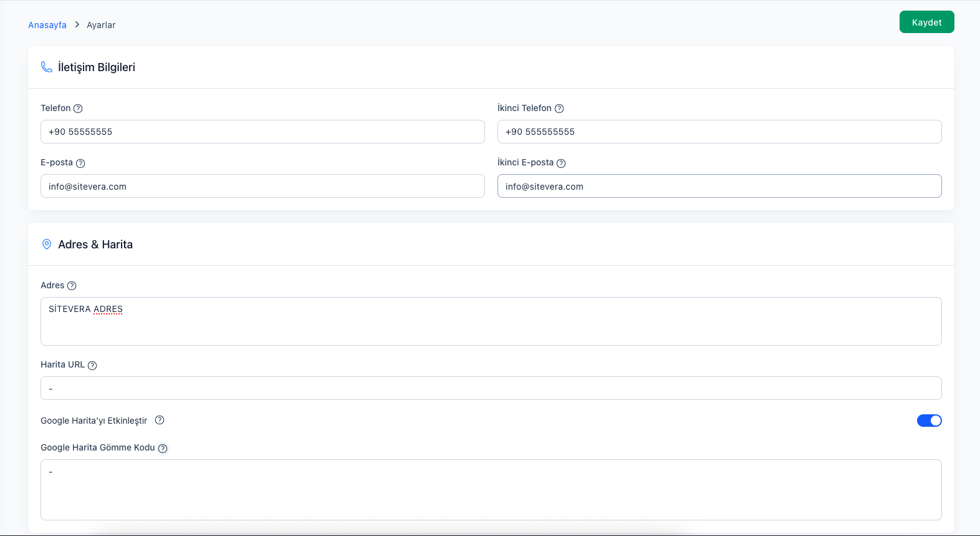This screenshot has width=980, height=536.
Task: Focus the E-posta input field
Action: click(x=262, y=186)
